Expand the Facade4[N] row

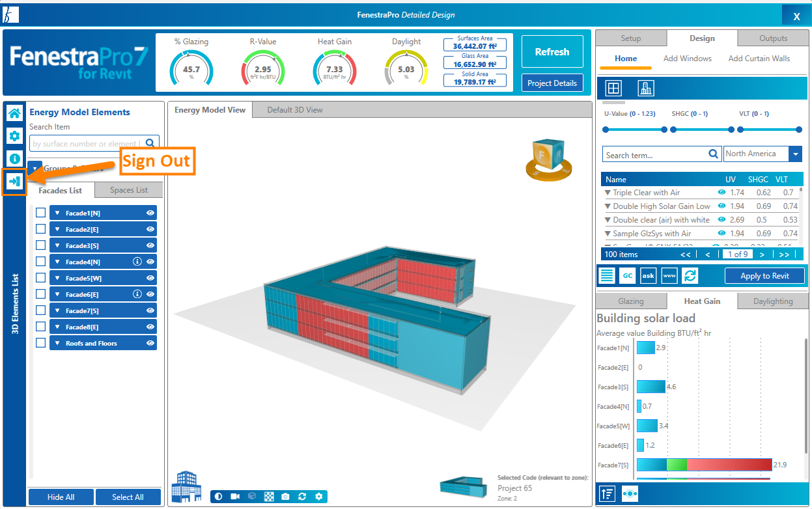point(57,262)
